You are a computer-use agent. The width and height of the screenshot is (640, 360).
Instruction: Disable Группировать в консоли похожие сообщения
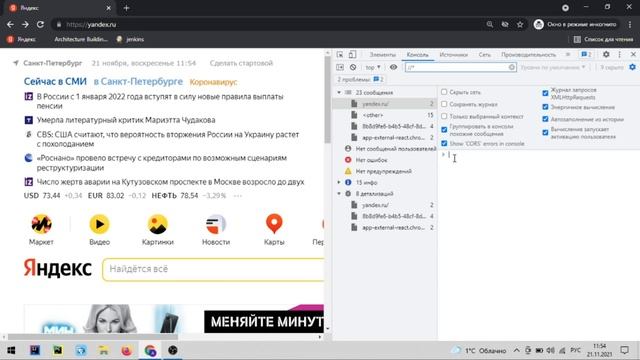point(444,130)
